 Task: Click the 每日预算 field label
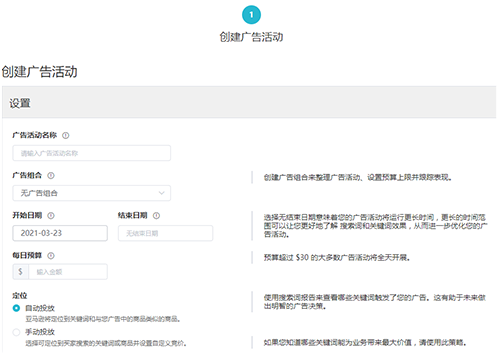[27, 256]
